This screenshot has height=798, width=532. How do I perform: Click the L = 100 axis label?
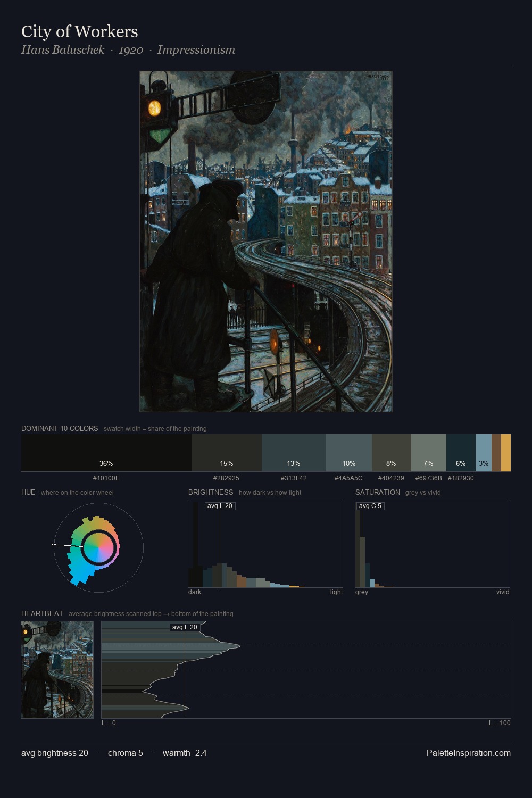click(x=500, y=723)
